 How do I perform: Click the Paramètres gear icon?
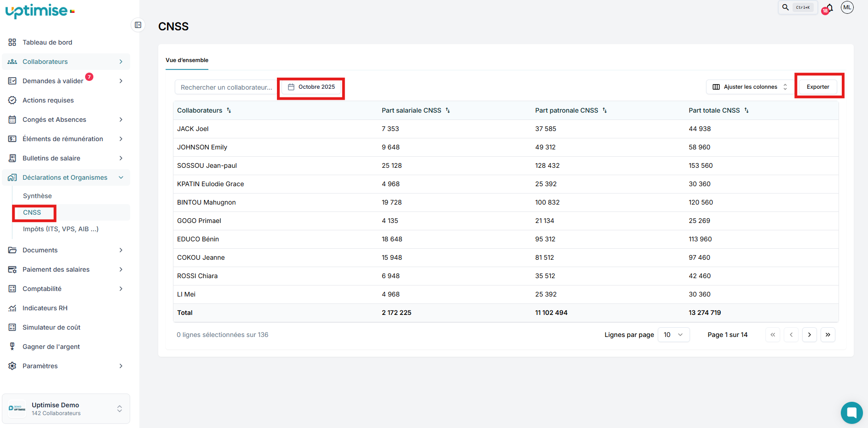[x=12, y=366]
